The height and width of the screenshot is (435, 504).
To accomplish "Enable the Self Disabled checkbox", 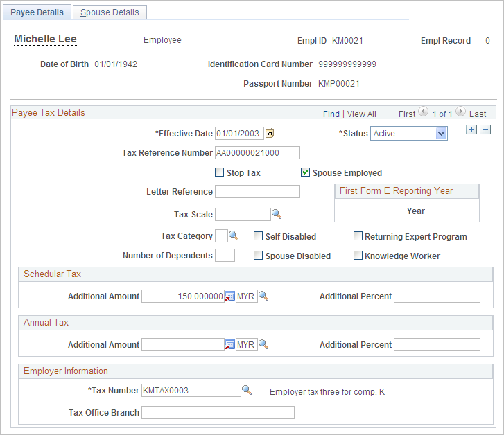I will tap(258, 236).
